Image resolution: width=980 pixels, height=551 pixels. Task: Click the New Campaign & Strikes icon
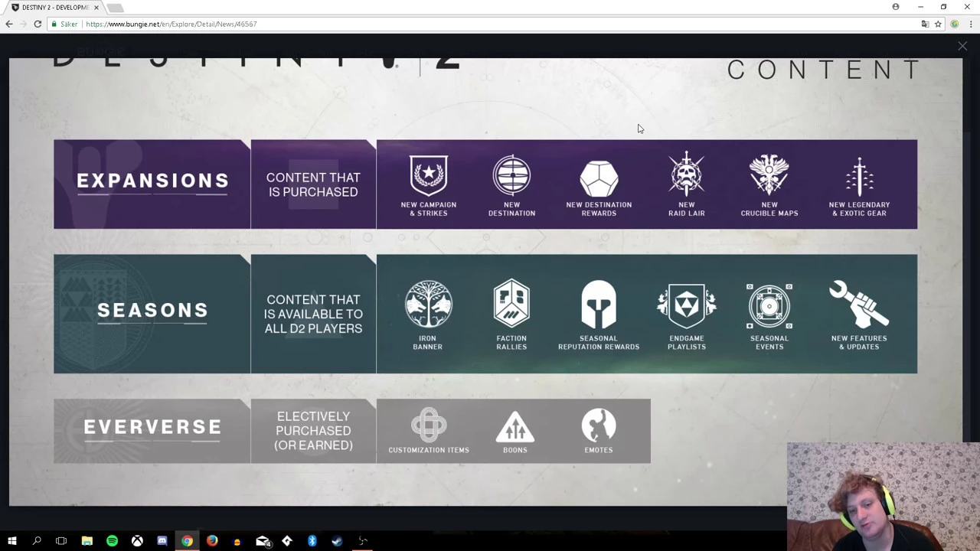pos(429,175)
